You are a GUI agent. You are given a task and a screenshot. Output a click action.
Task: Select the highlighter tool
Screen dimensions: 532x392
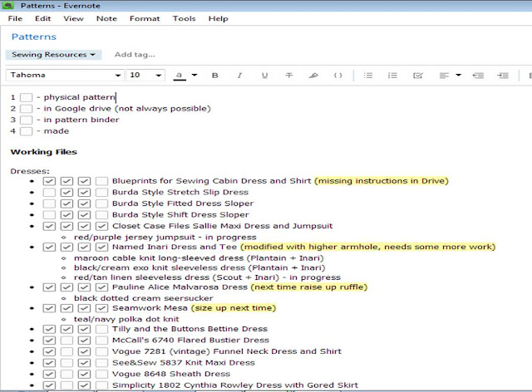(x=313, y=76)
